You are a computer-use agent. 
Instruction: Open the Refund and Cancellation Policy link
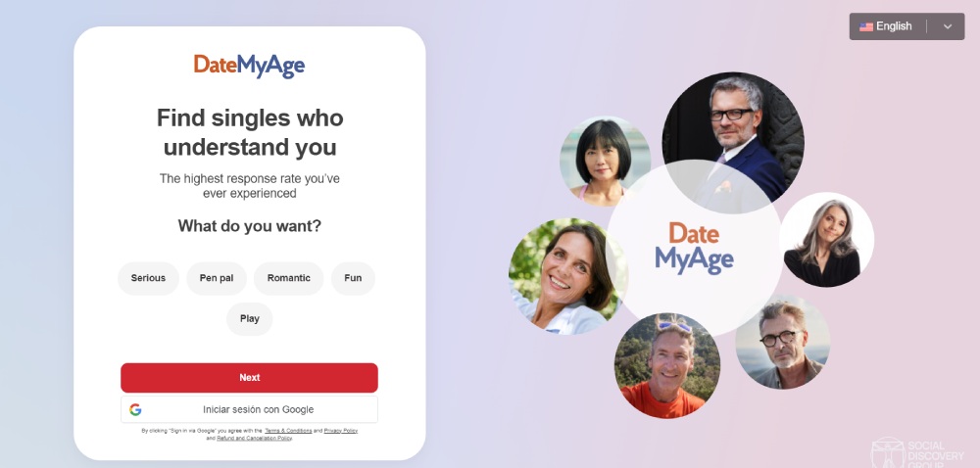[x=255, y=438]
